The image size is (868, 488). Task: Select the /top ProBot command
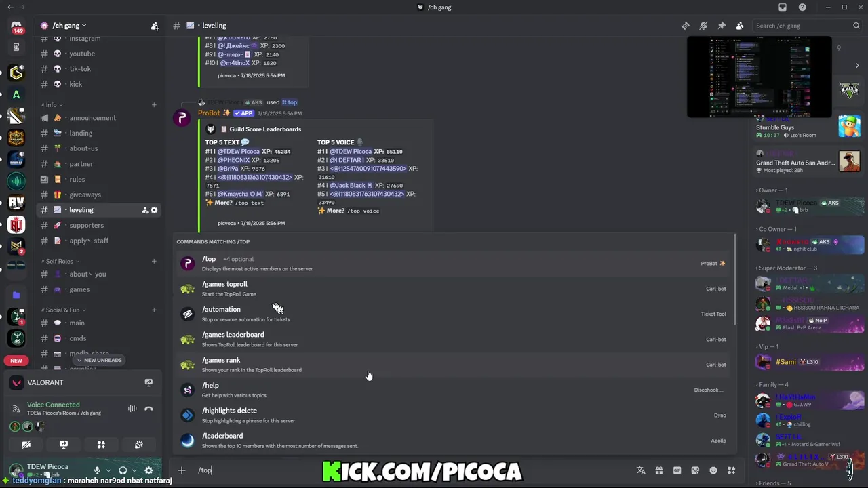pyautogui.click(x=454, y=263)
